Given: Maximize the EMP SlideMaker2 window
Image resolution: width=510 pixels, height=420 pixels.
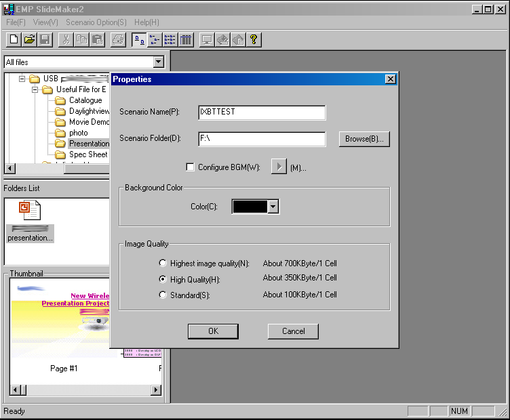Looking at the screenshot, I should (x=488, y=9).
